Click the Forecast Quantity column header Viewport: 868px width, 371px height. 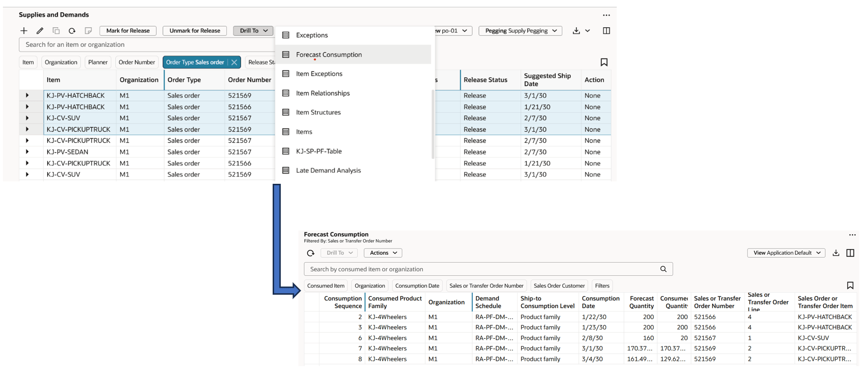click(x=641, y=302)
